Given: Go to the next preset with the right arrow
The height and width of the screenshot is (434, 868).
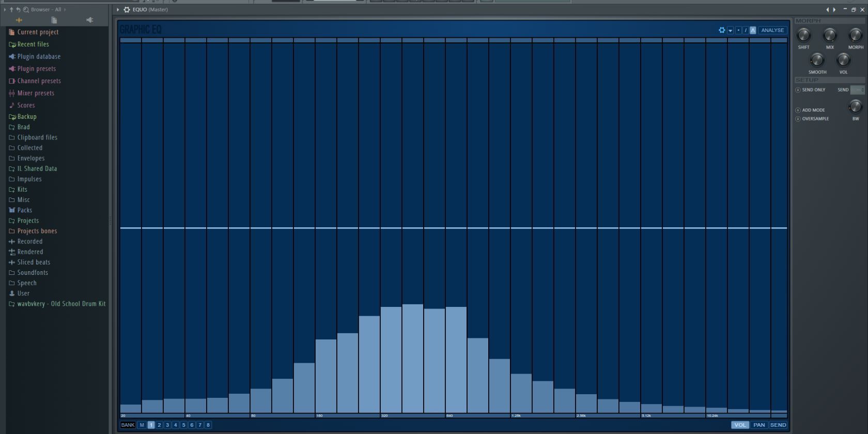Looking at the screenshot, I should point(834,9).
